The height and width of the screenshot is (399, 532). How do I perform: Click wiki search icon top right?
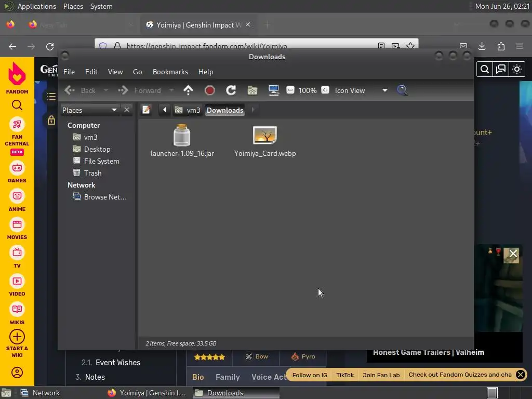click(x=485, y=69)
